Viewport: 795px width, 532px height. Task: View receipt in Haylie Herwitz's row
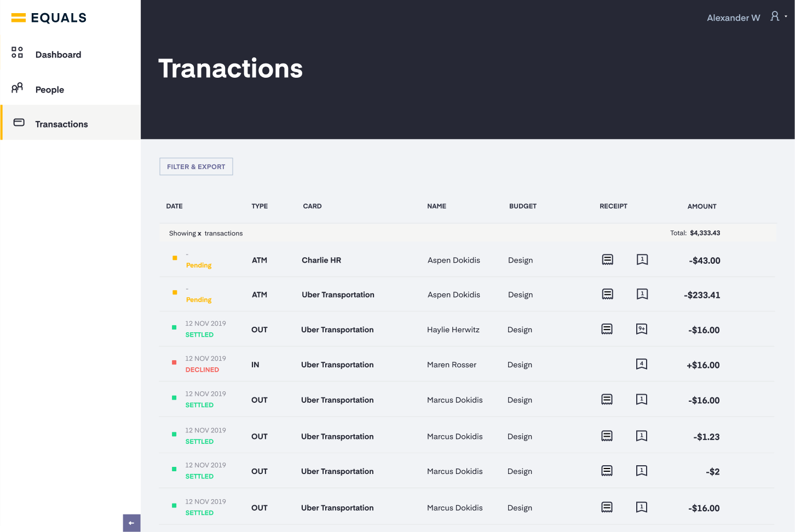click(607, 329)
